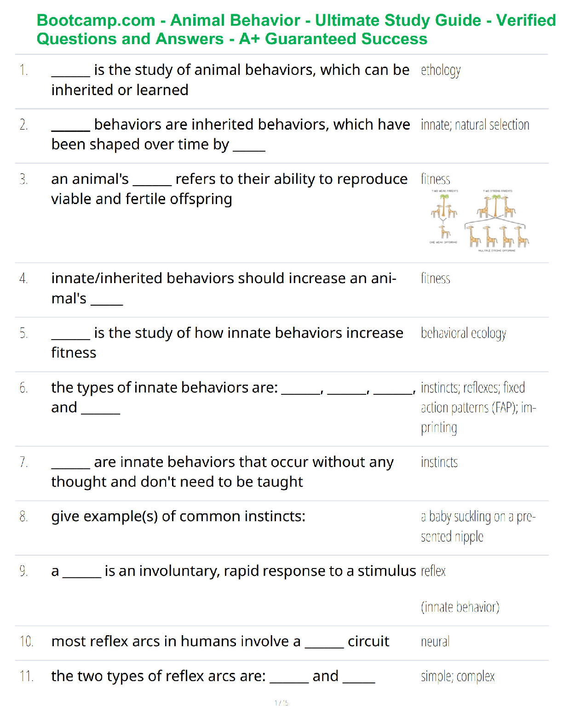563x728 pixels.
Task: Click the page number indicator at the bottom
Action: click(281, 703)
